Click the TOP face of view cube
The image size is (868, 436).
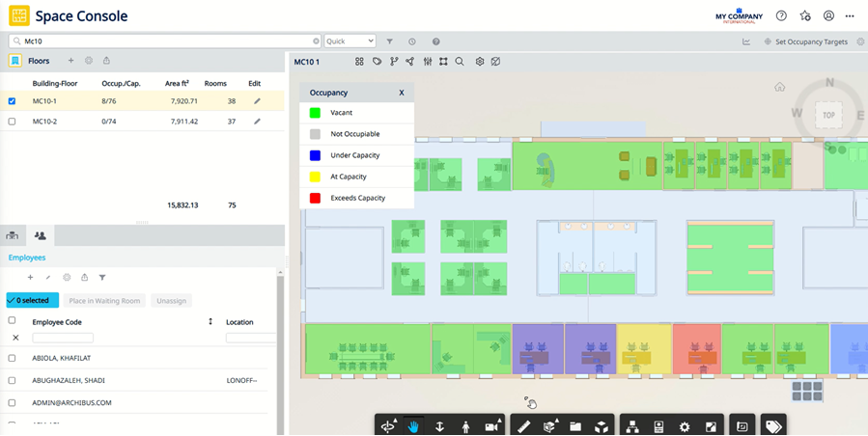point(828,115)
